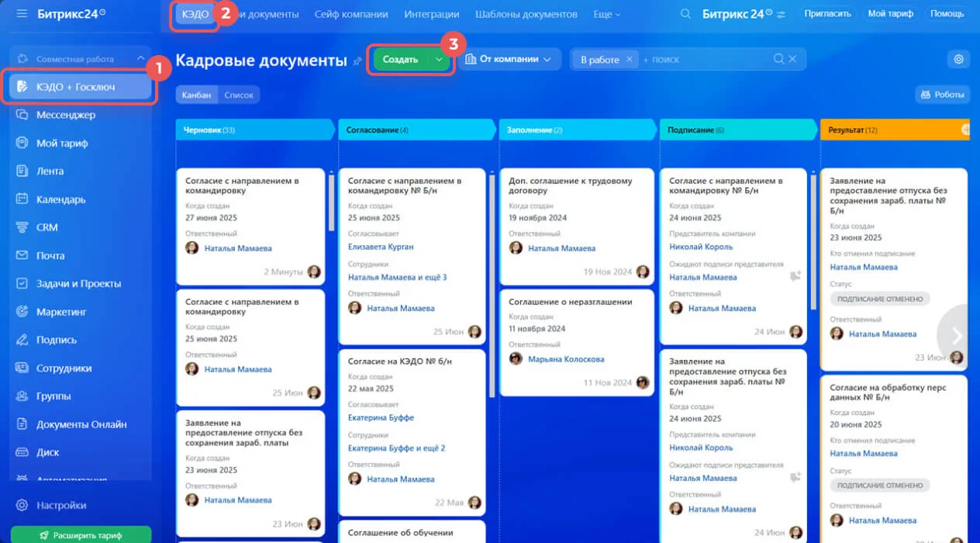Open Документы Онлайн in the sidebar
Screen dimensions: 980x543
click(x=81, y=424)
